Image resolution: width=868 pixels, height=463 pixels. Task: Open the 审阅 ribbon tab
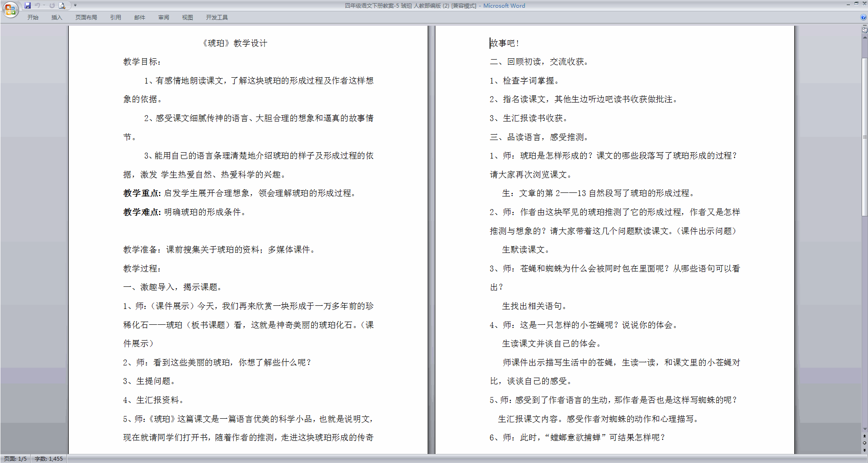(164, 17)
